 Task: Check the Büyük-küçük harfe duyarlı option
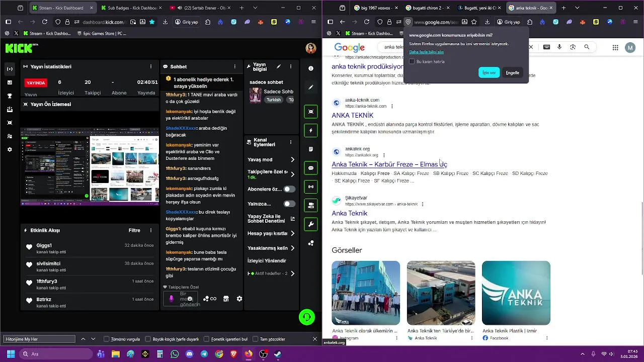coord(148,339)
